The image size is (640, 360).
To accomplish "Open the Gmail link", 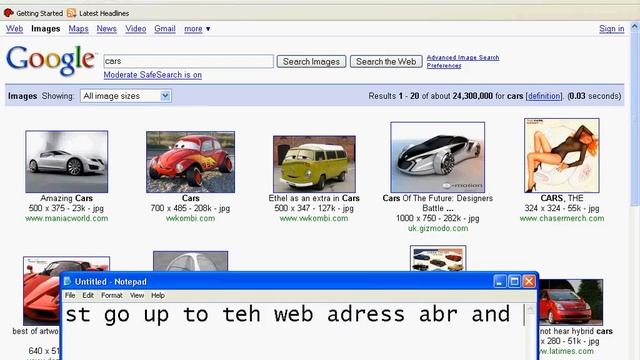I will tap(165, 29).
